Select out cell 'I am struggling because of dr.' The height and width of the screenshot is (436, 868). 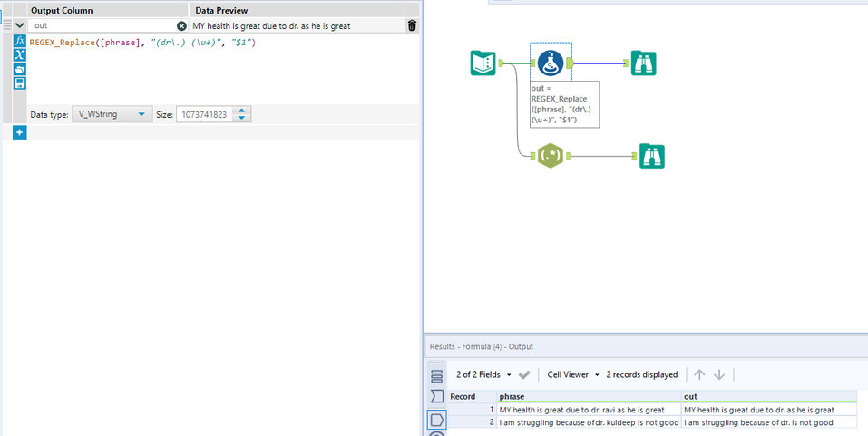pos(769,422)
